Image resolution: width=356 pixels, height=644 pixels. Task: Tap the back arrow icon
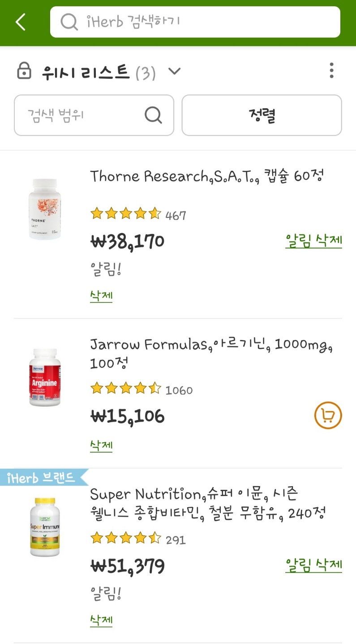click(21, 22)
